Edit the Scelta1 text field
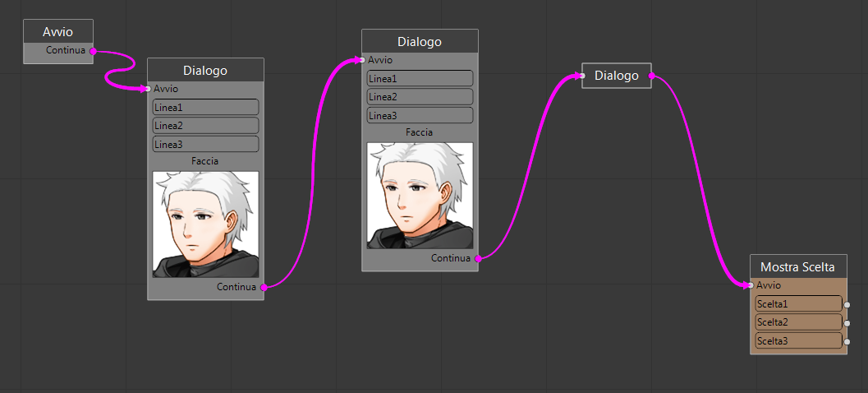The width and height of the screenshot is (868, 393). [x=798, y=304]
